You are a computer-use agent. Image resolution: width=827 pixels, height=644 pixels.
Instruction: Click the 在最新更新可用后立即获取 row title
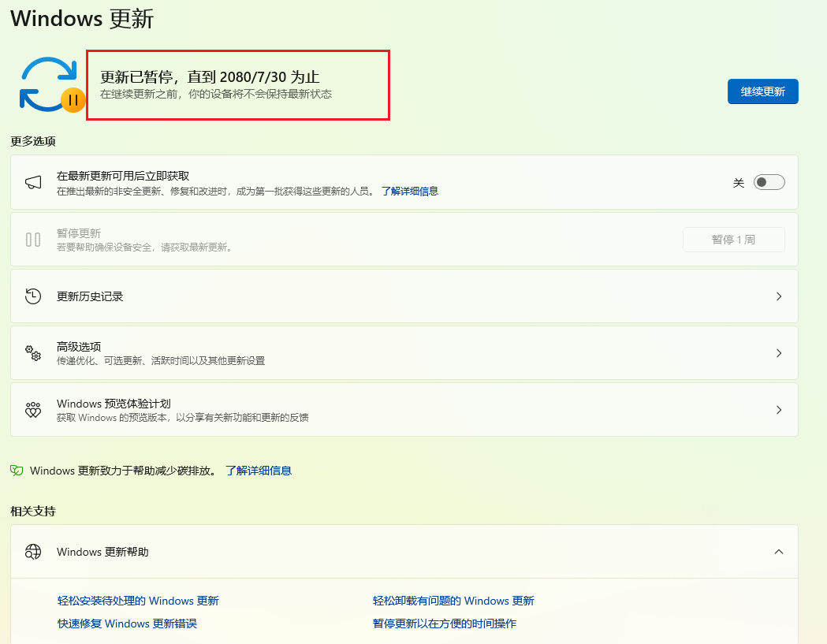click(x=123, y=176)
